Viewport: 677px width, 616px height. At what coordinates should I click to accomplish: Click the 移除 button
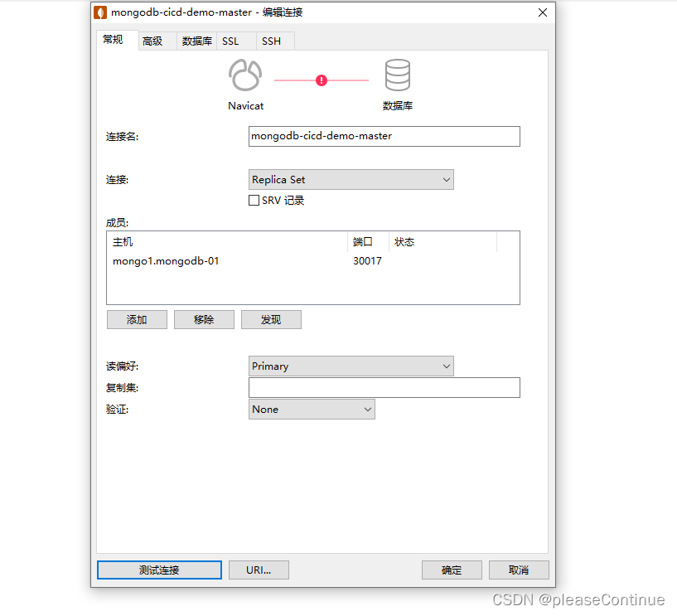pos(204,319)
